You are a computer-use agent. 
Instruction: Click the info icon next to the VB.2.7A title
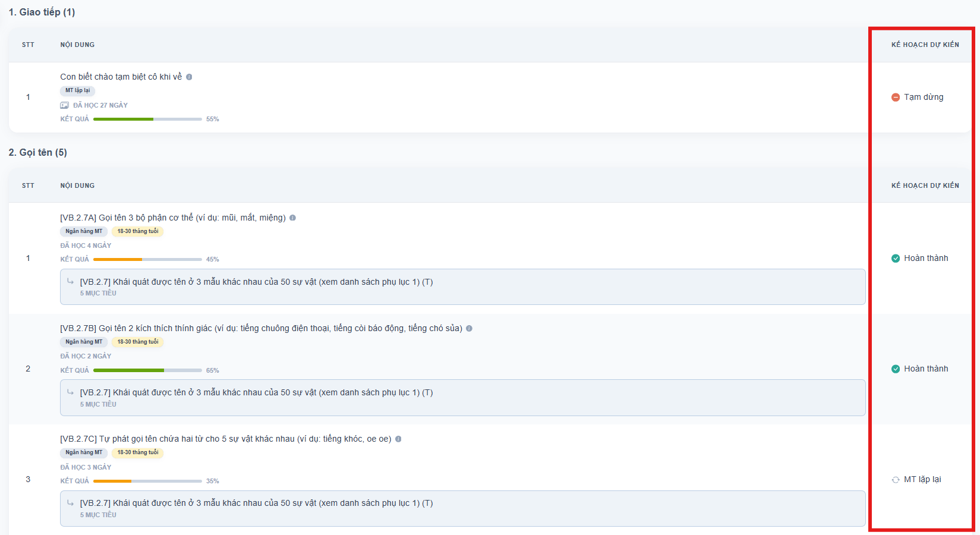[x=292, y=218]
